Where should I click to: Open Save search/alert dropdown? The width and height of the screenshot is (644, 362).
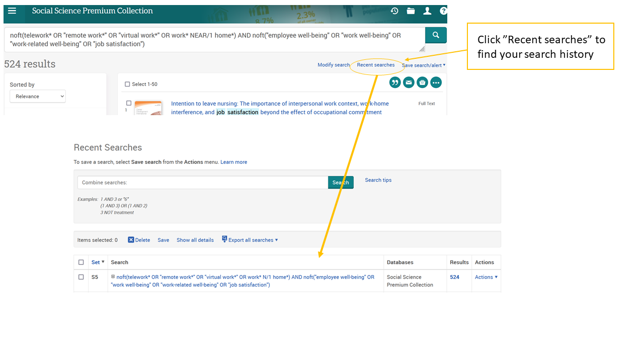click(x=424, y=65)
